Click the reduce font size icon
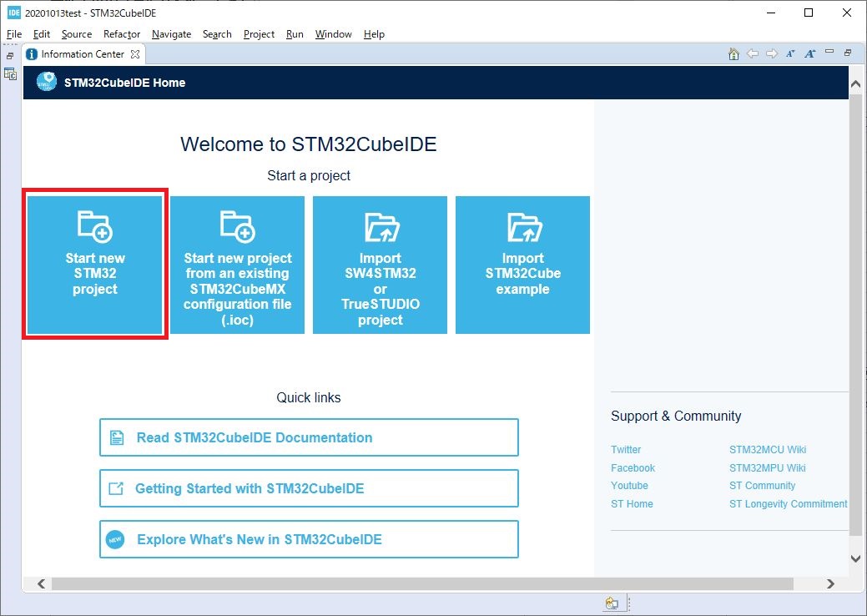Screen dimensions: 867x616 click(791, 54)
